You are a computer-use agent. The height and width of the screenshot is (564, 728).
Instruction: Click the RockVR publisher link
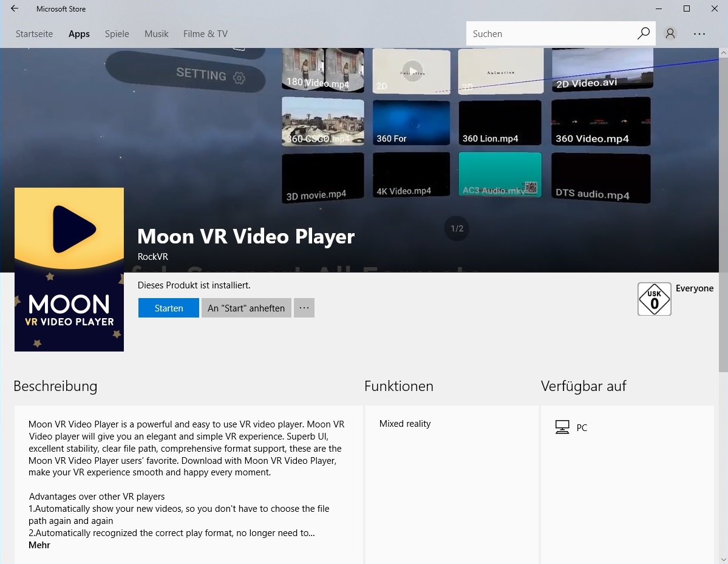tap(153, 257)
